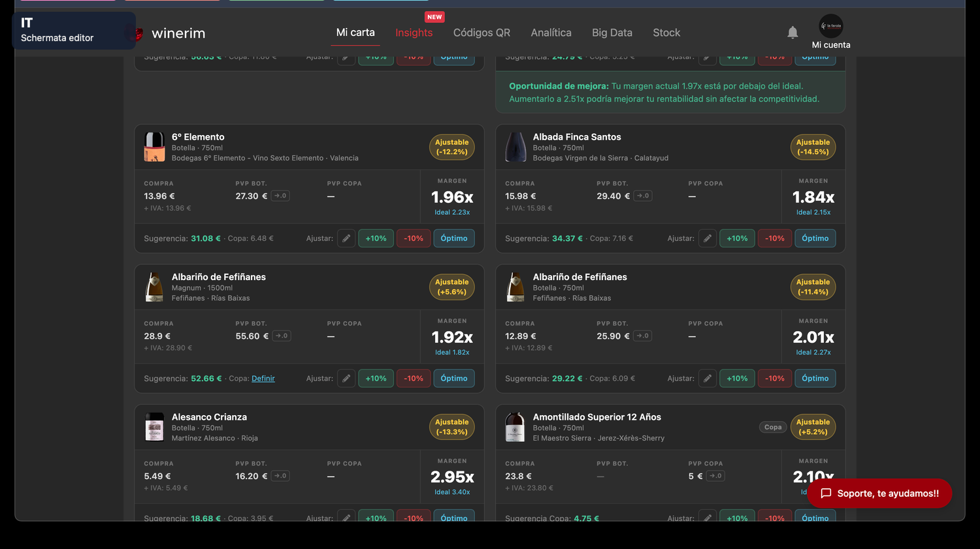The height and width of the screenshot is (549, 980).
Task: Lower Albada Finca Santos price by -10%
Action: click(775, 238)
